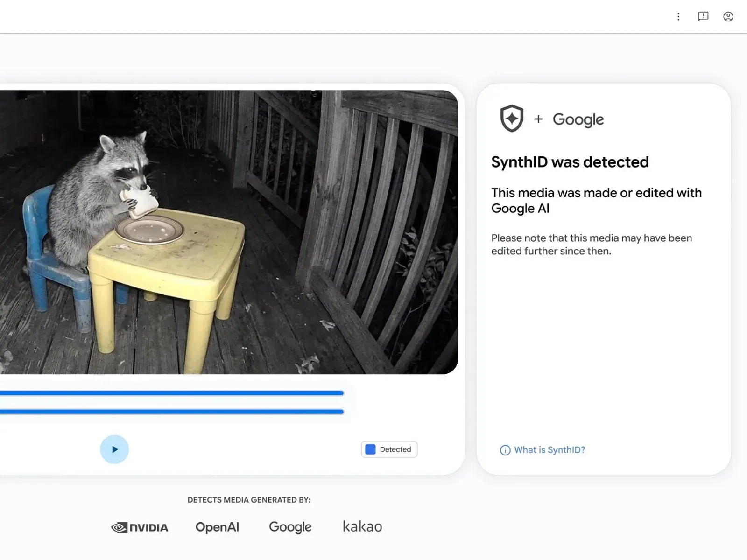The image size is (747, 560).
Task: Click the SynthID was detected heading
Action: tap(570, 162)
